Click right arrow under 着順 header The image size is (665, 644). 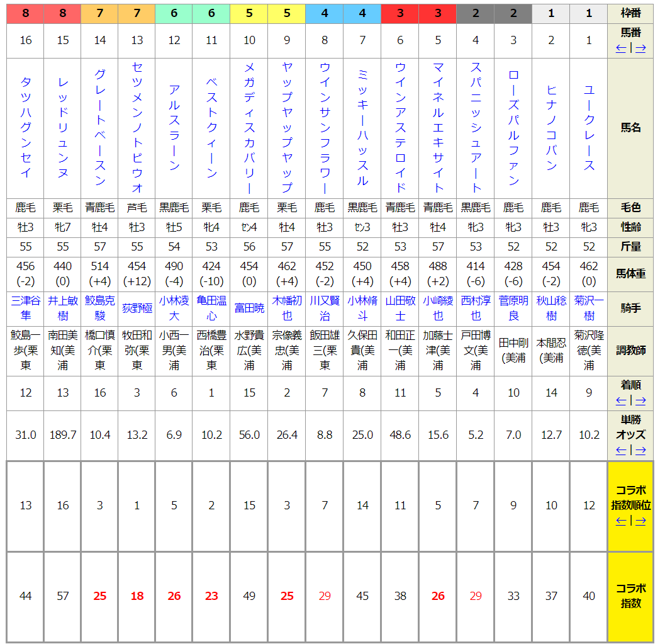(640, 400)
